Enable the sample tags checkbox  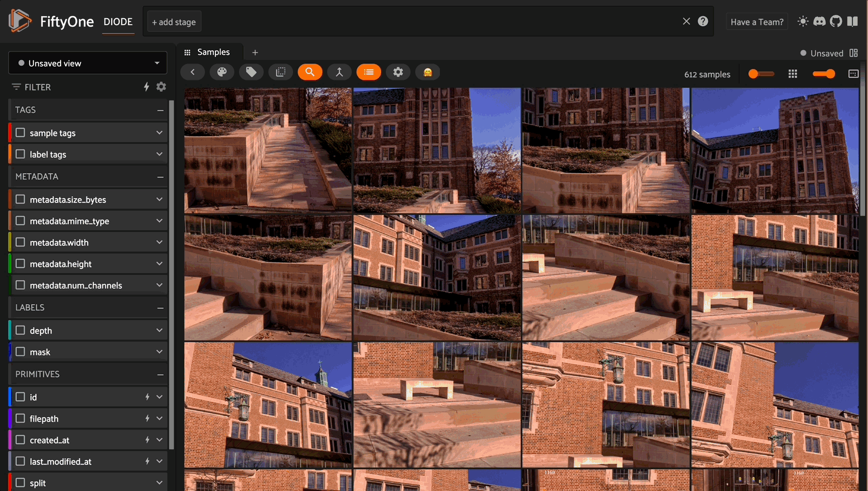pos(21,133)
